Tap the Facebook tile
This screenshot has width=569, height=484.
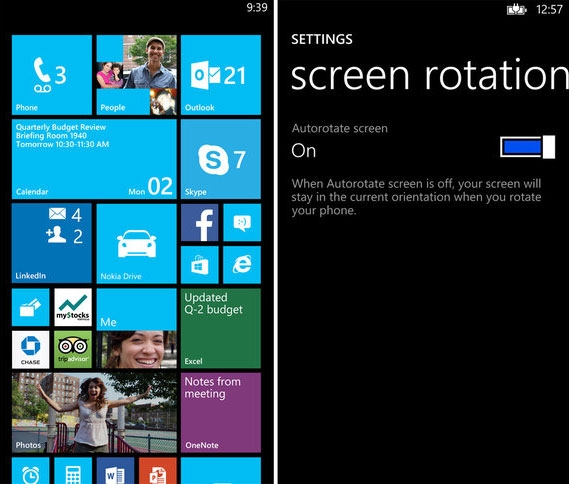pyautogui.click(x=200, y=222)
